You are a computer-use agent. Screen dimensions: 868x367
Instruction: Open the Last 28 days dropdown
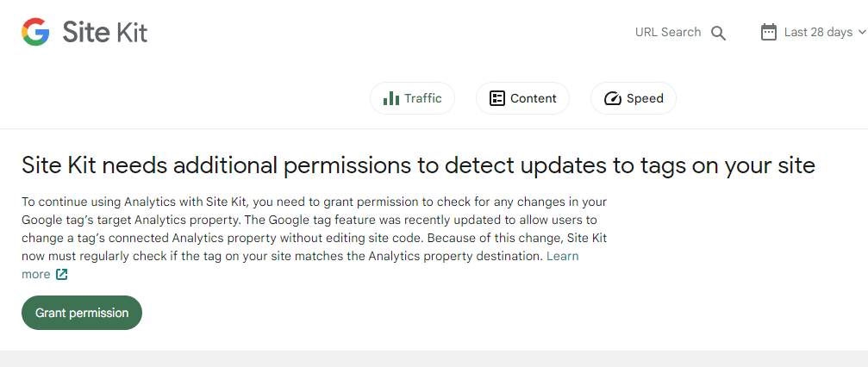pos(817,33)
